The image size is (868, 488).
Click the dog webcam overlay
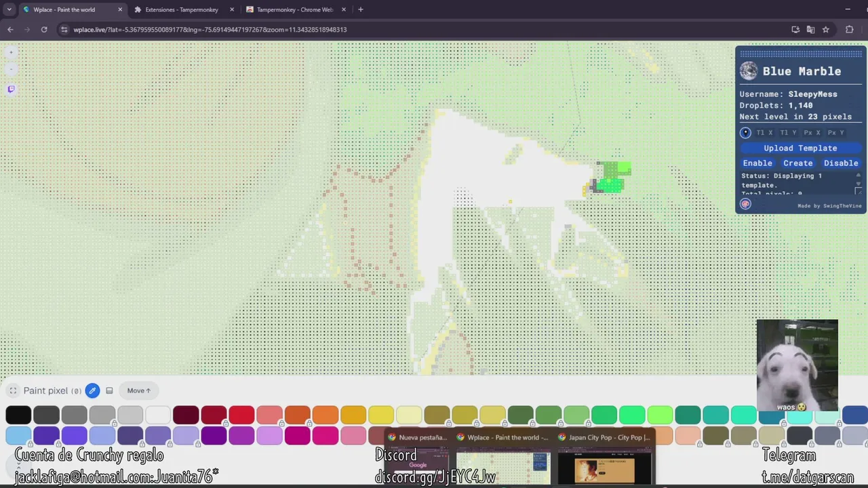[797, 365]
